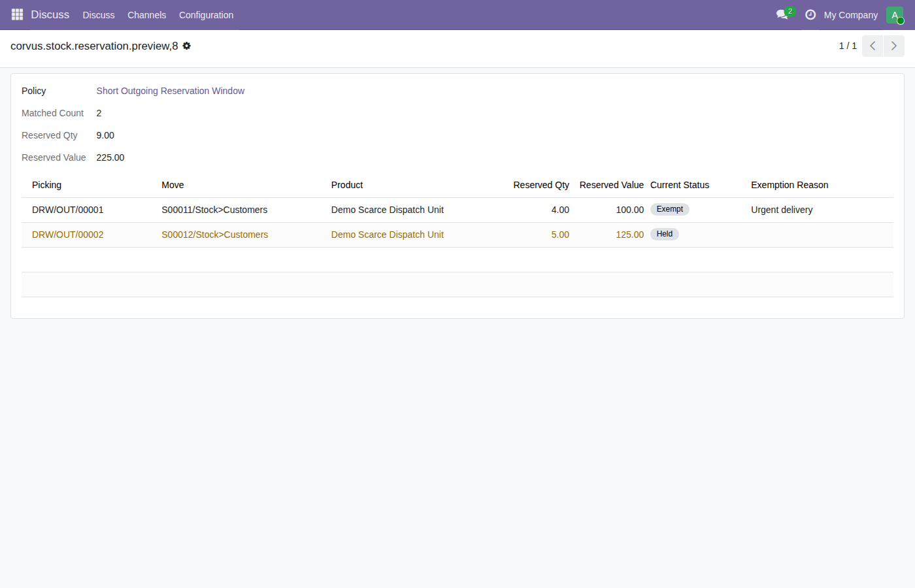Open the Discuss menu item
The height and width of the screenshot is (588, 915).
[99, 14]
